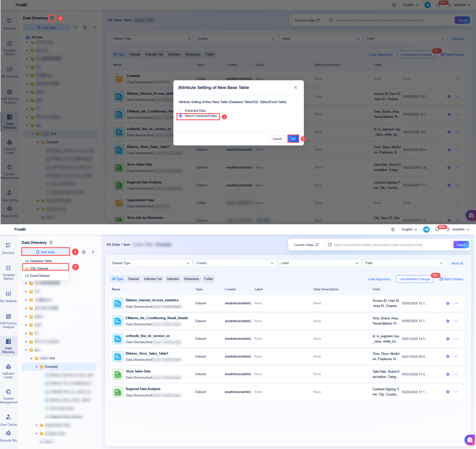Viewport: 476px width, 449px height.
Task: Open My Analysis in lower sidebar
Action: pyautogui.click(x=8, y=297)
